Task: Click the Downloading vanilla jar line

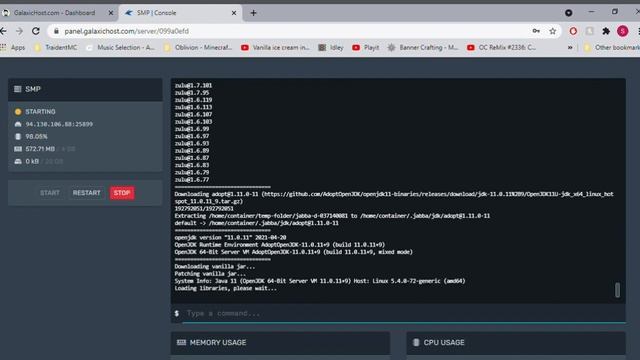Action: pyautogui.click(x=215, y=267)
